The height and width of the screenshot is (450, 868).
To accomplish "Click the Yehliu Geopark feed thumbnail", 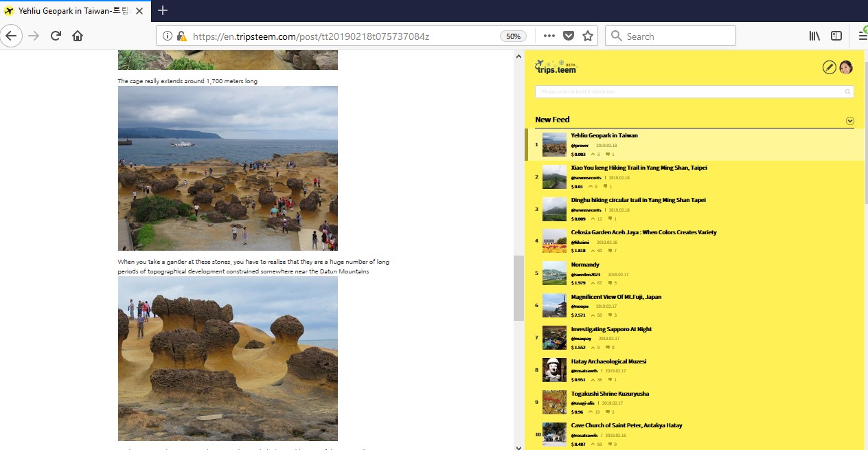I will coord(554,145).
